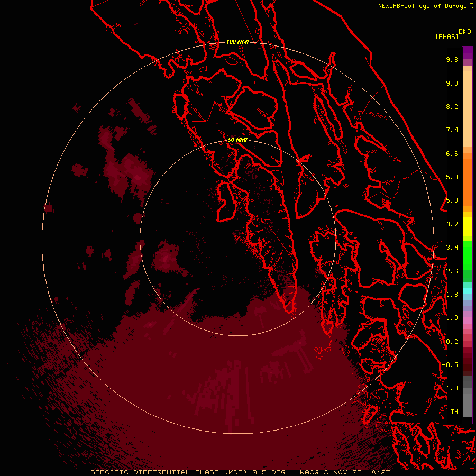Click the 5.8 scale value
The image size is (476, 476).
tap(452, 177)
